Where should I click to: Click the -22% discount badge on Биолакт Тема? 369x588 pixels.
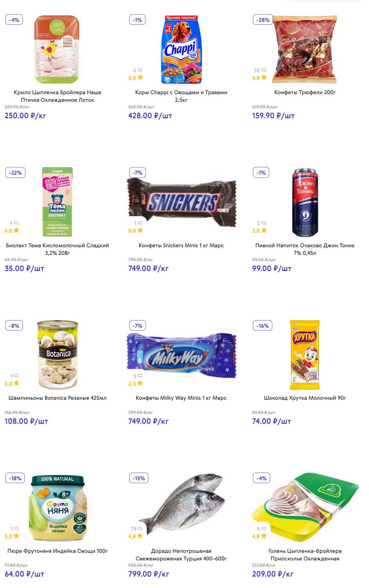15,173
